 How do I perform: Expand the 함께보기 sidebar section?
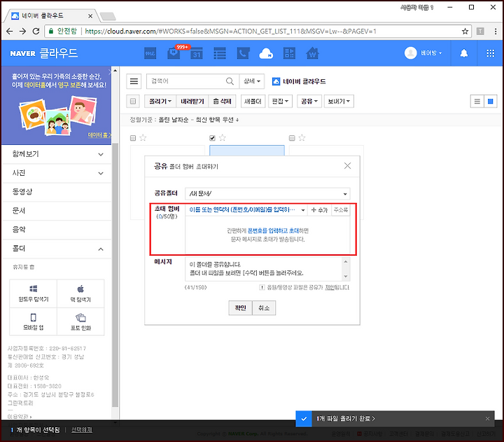[x=57, y=154]
